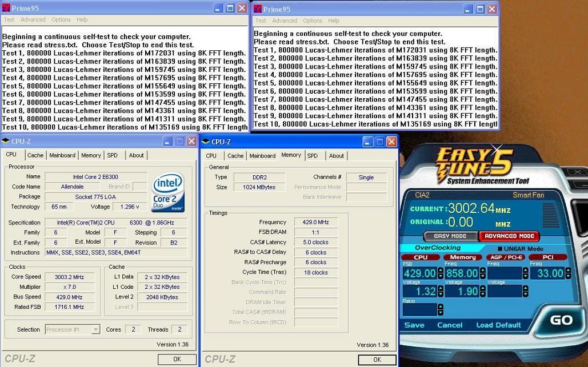Open the Processor #1 selection dropdown
Screen dimensions: 588x367
point(95,329)
